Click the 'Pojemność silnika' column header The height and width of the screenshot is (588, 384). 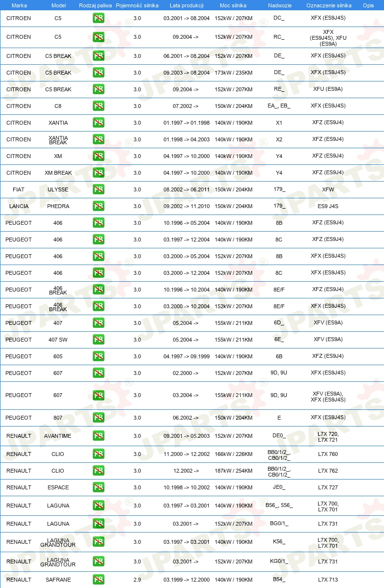(x=137, y=5)
